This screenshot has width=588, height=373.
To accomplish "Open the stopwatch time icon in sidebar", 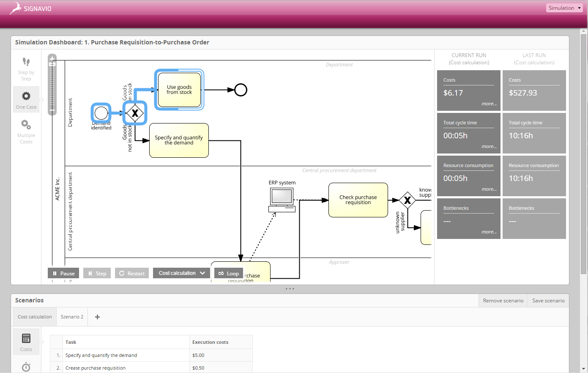I will click(x=26, y=366).
